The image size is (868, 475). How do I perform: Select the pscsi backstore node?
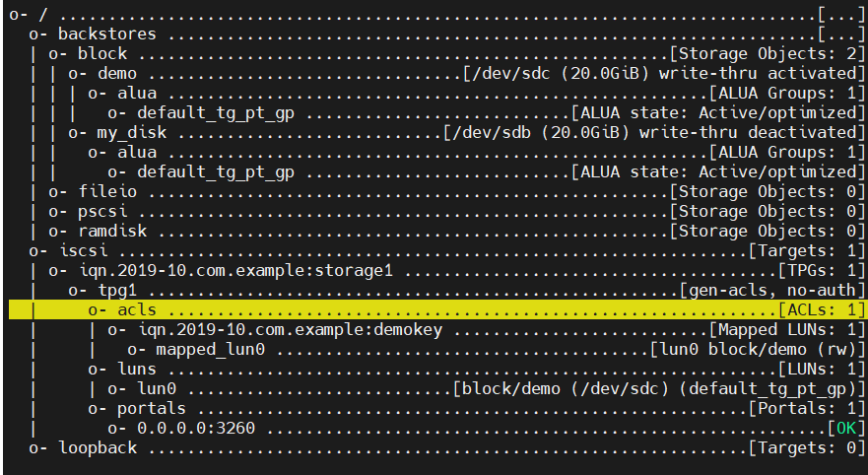(102, 212)
